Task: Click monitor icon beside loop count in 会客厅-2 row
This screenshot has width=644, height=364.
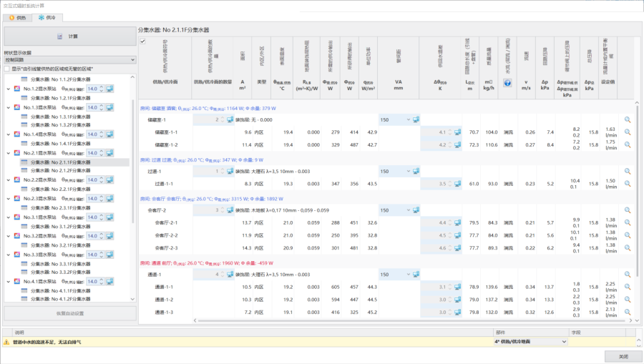Action: pos(230,210)
